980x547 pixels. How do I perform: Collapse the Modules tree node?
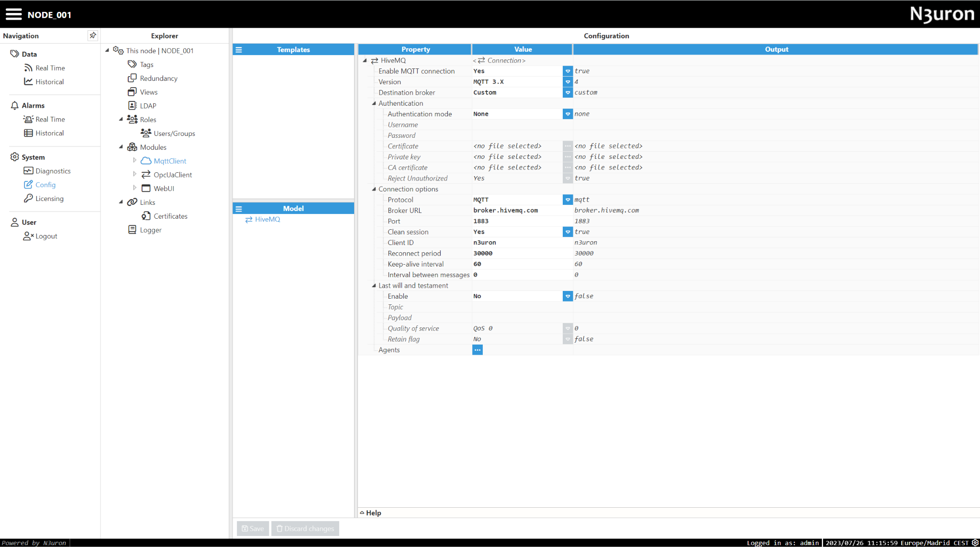[x=121, y=147]
